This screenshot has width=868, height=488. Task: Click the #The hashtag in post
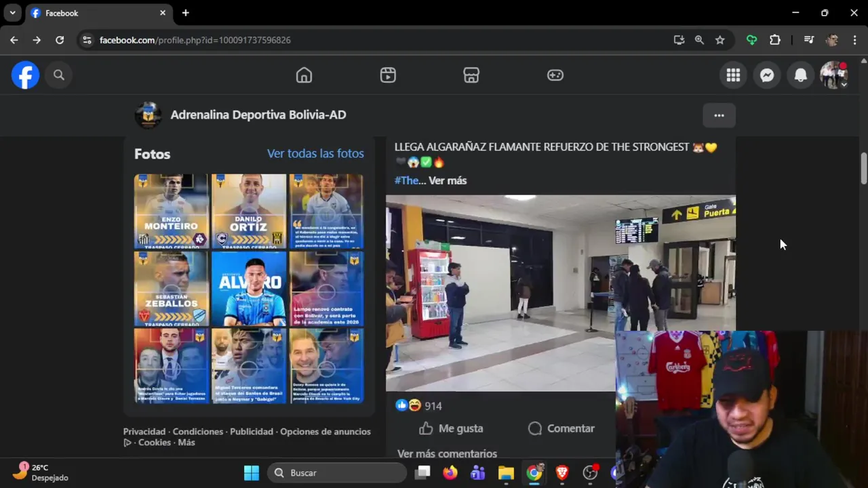407,180
